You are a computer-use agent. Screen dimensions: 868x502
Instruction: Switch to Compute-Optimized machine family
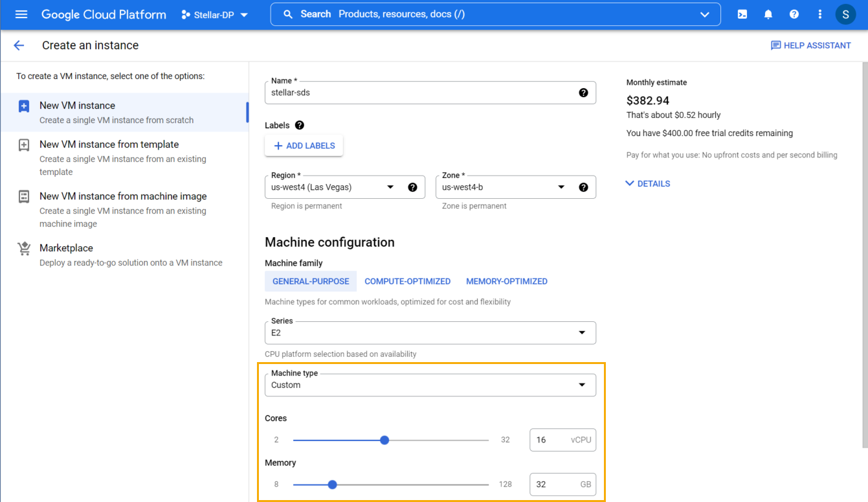pyautogui.click(x=407, y=281)
